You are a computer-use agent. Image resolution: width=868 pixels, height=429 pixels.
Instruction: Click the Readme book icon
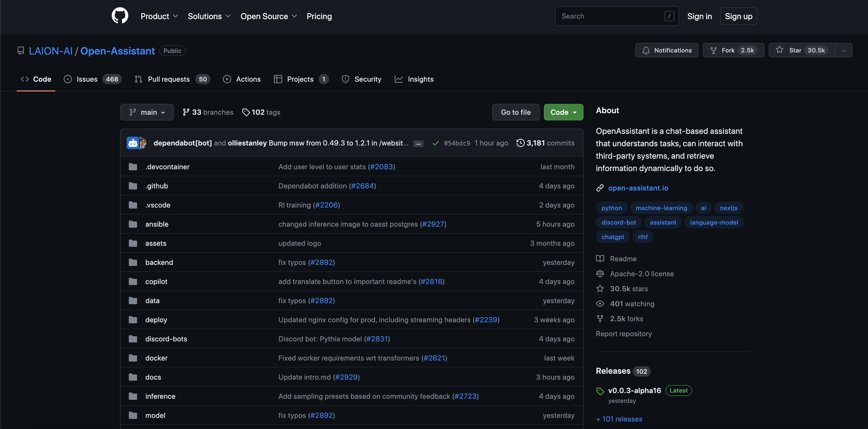point(600,259)
